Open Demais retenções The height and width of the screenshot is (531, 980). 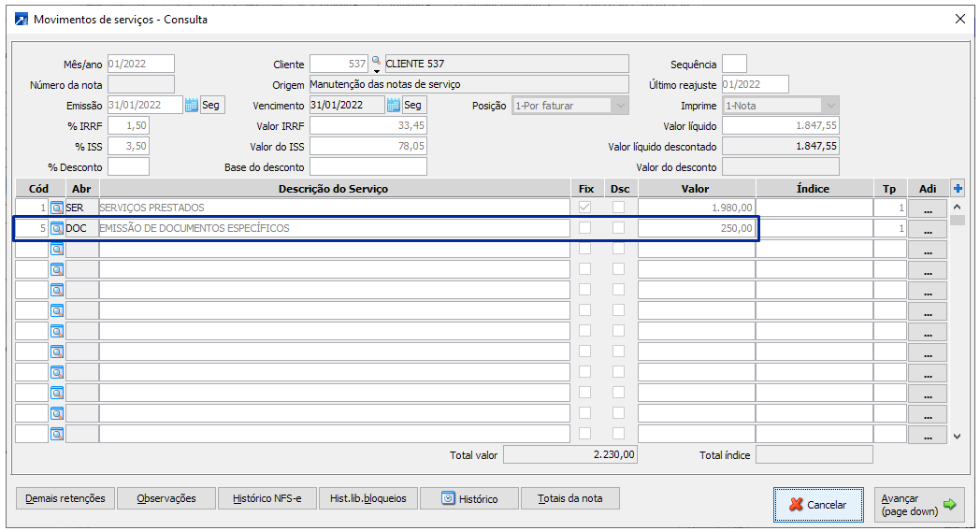coord(65,498)
